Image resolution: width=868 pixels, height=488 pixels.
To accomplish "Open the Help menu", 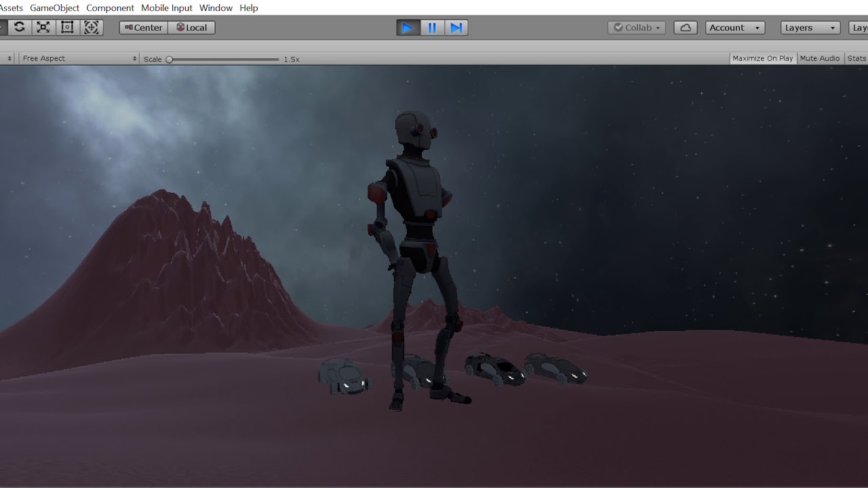I will [x=249, y=7].
